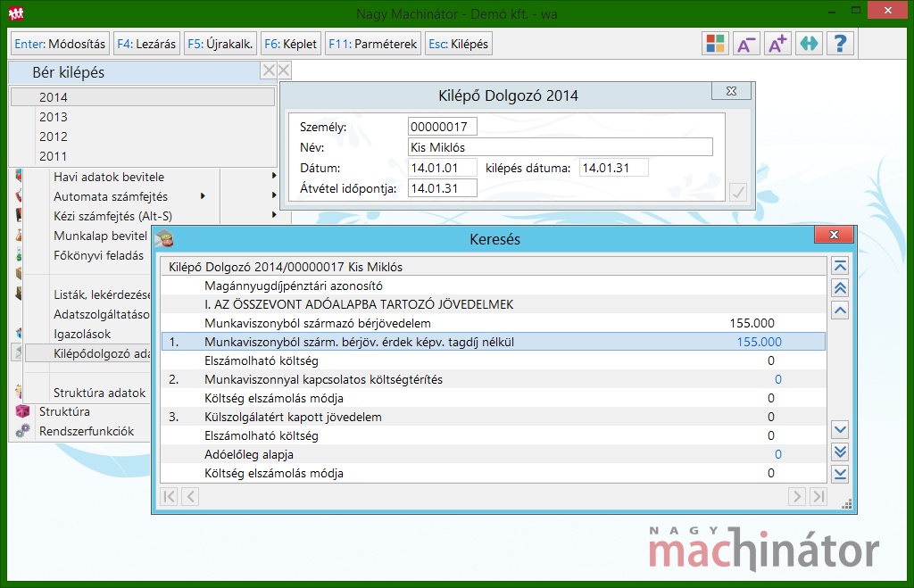914x588 pixels.
Task: Select year 2014 in list
Action: coord(143,96)
